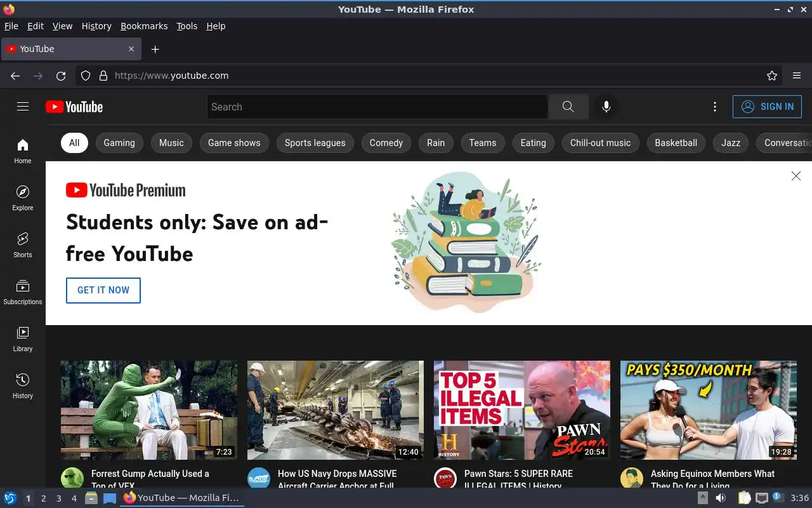Select the Sports leagues filter chip

315,143
